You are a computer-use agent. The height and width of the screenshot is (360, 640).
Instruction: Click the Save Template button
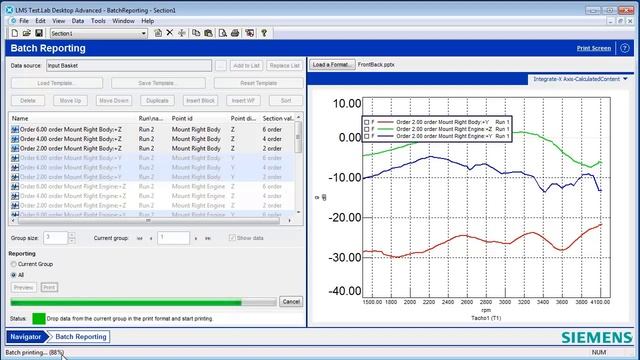tap(158, 83)
